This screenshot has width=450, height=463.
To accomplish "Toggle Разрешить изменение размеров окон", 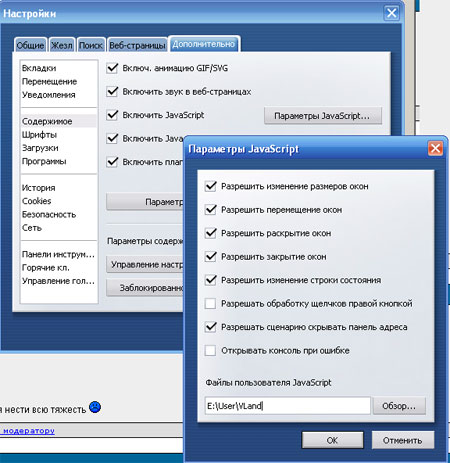I will click(211, 186).
